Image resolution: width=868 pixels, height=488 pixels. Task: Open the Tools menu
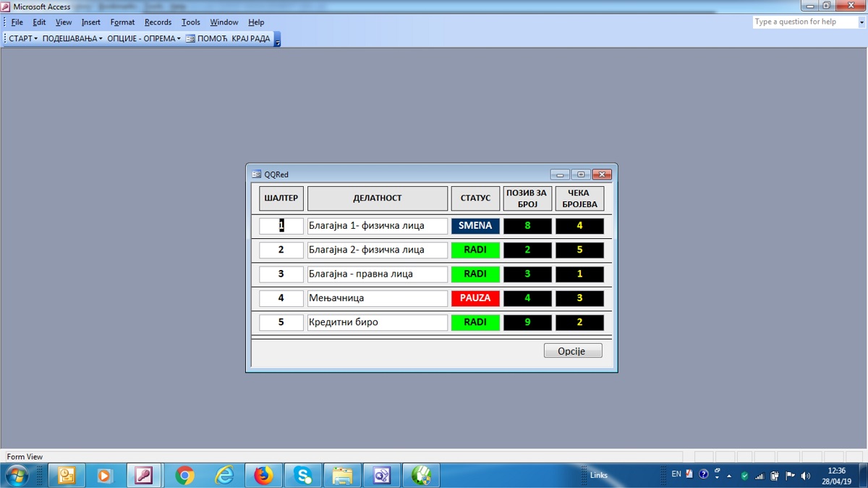click(x=190, y=22)
